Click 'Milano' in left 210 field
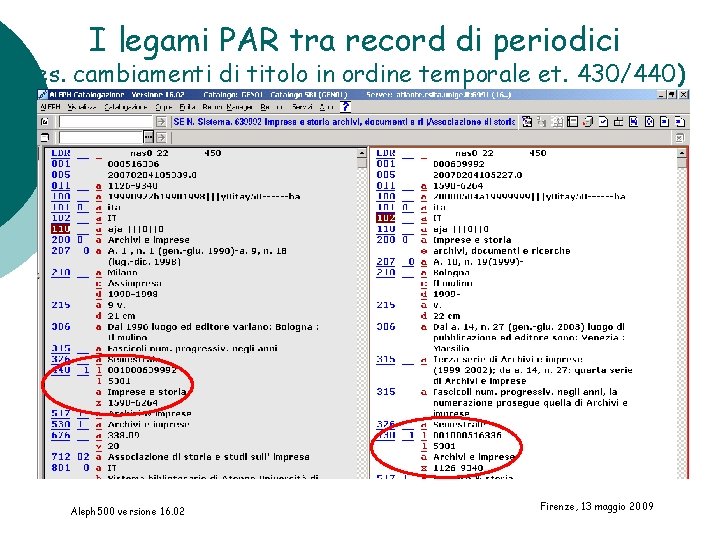The width and height of the screenshot is (720, 540). pyautogui.click(x=122, y=272)
